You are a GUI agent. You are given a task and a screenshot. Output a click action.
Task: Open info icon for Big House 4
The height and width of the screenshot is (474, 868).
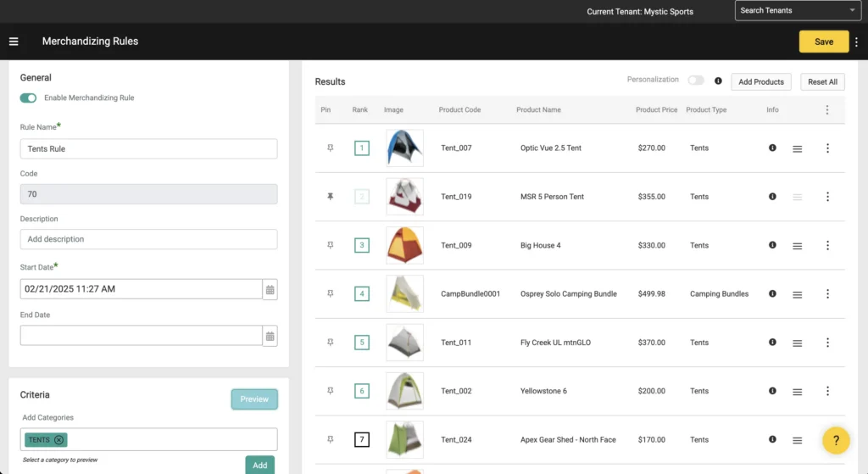tap(772, 245)
